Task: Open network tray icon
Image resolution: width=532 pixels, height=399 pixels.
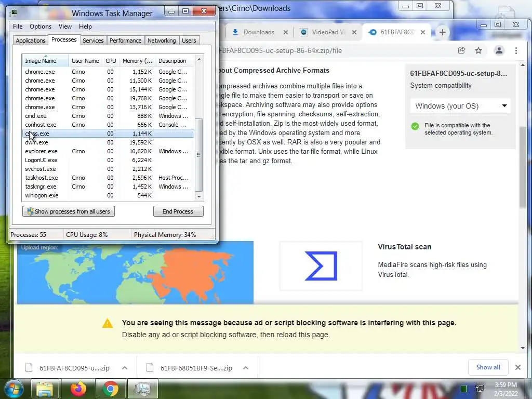Action: click(x=480, y=389)
